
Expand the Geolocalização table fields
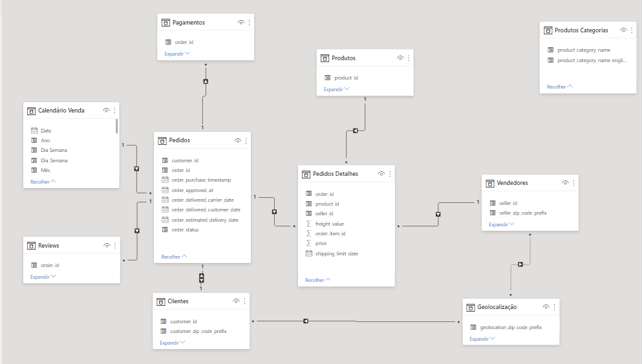point(482,339)
